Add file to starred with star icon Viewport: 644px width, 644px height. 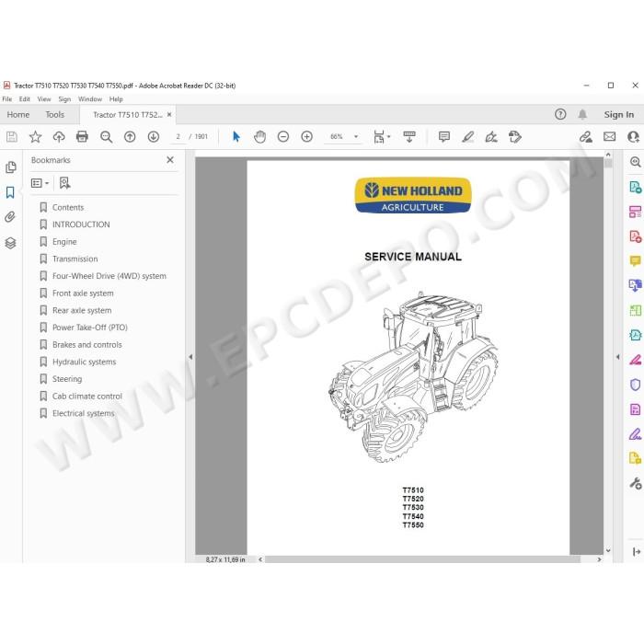click(x=35, y=137)
